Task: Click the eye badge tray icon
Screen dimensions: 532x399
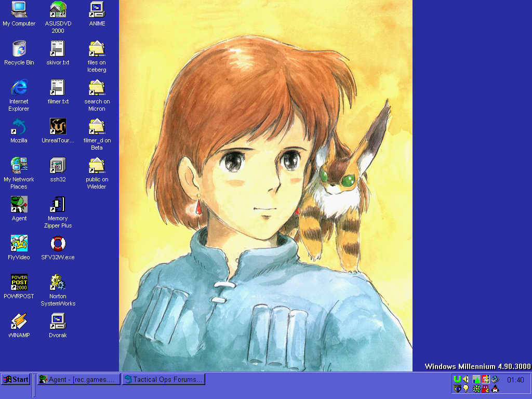Action: pyautogui.click(x=457, y=389)
